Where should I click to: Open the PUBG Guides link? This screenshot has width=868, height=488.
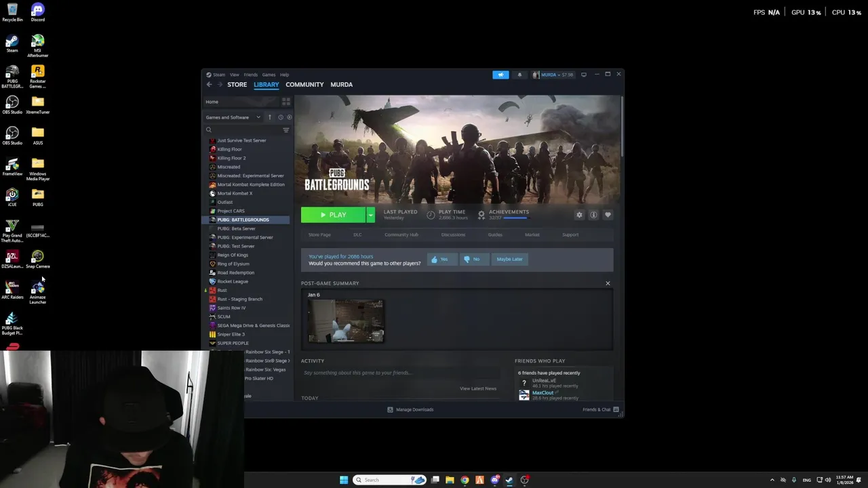[495, 235]
